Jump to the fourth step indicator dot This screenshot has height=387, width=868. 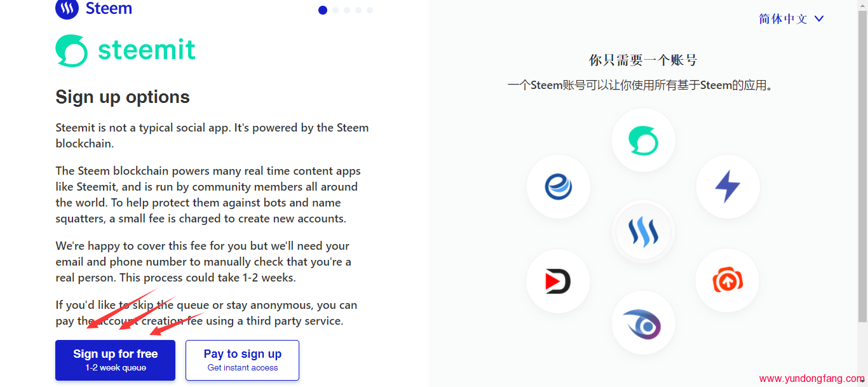(x=358, y=10)
